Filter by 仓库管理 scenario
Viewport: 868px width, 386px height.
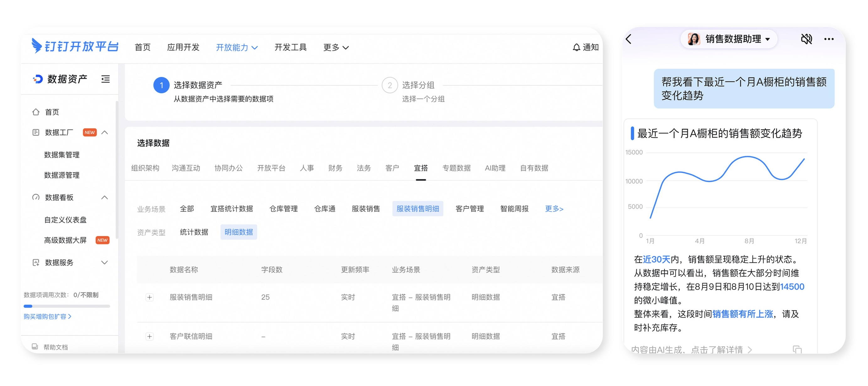point(284,209)
